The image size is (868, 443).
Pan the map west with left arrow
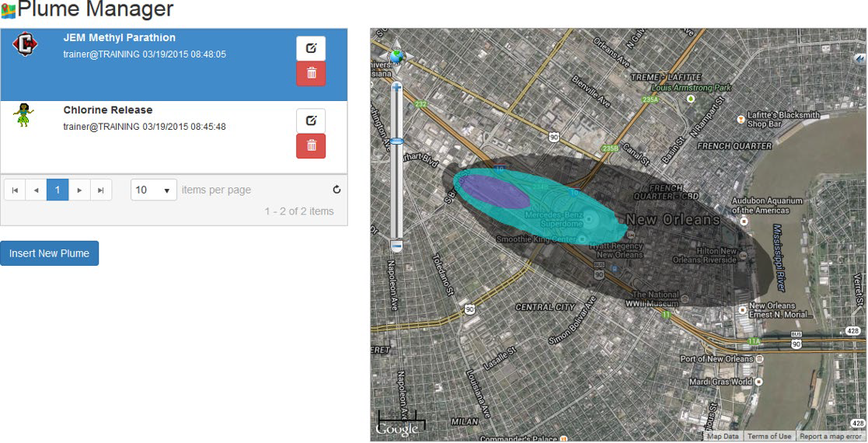pos(384,57)
